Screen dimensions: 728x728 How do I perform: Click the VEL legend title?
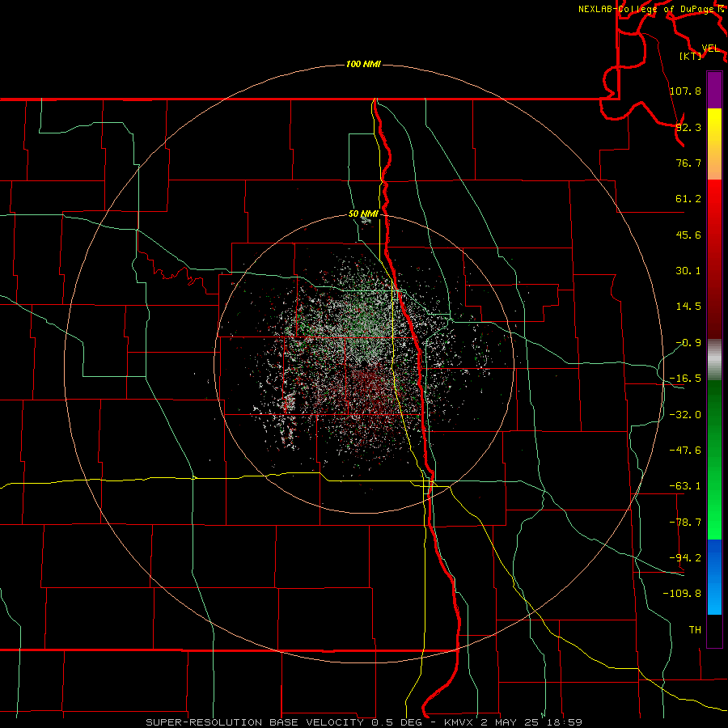710,49
